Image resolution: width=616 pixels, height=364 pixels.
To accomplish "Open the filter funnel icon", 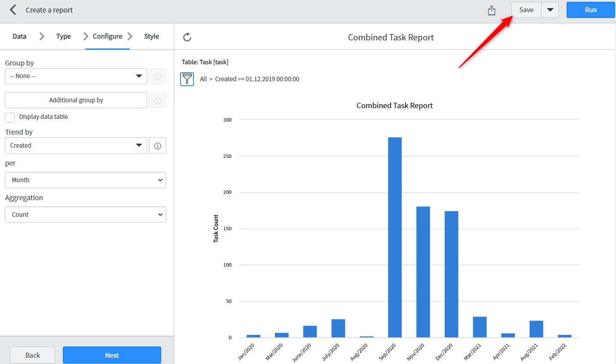I will click(x=187, y=79).
